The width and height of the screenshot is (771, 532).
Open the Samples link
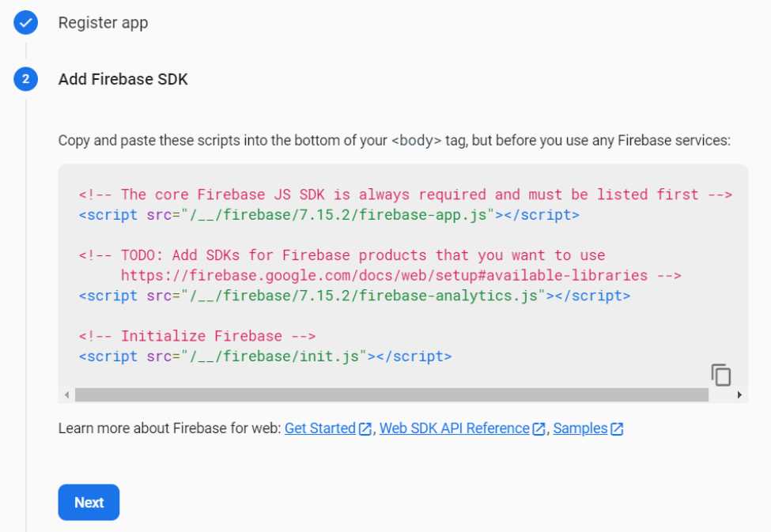coord(578,428)
